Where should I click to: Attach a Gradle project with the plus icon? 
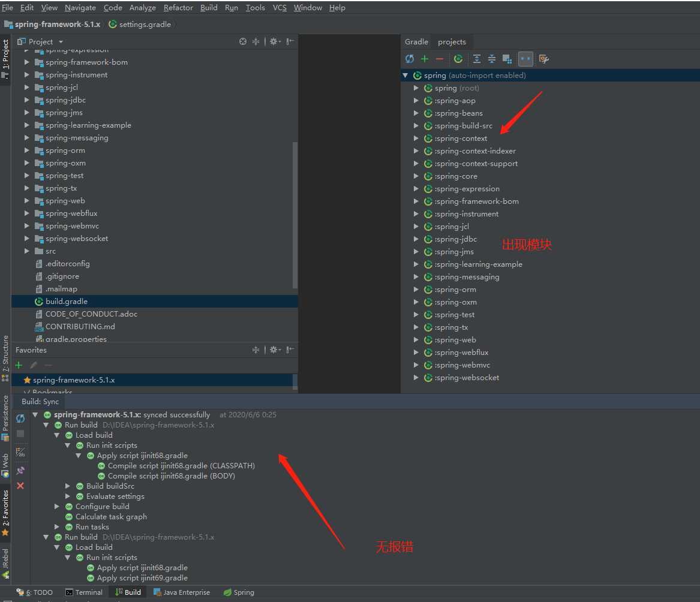425,59
